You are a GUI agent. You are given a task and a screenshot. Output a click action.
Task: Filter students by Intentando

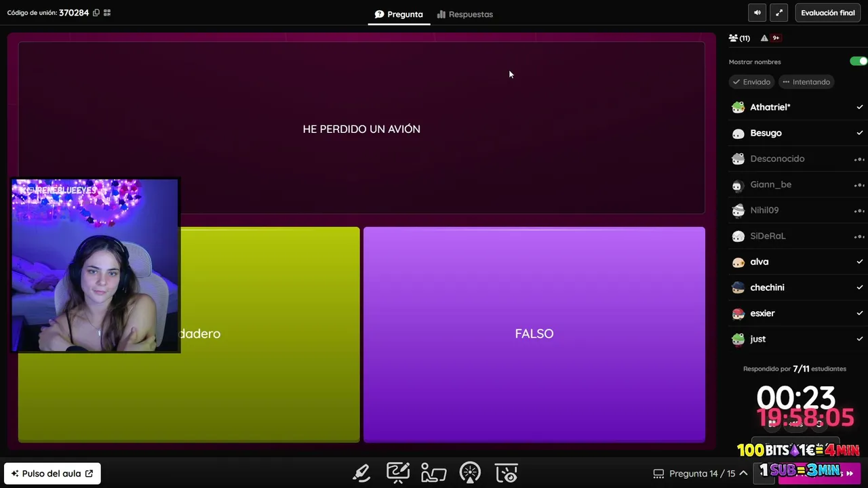(x=806, y=82)
